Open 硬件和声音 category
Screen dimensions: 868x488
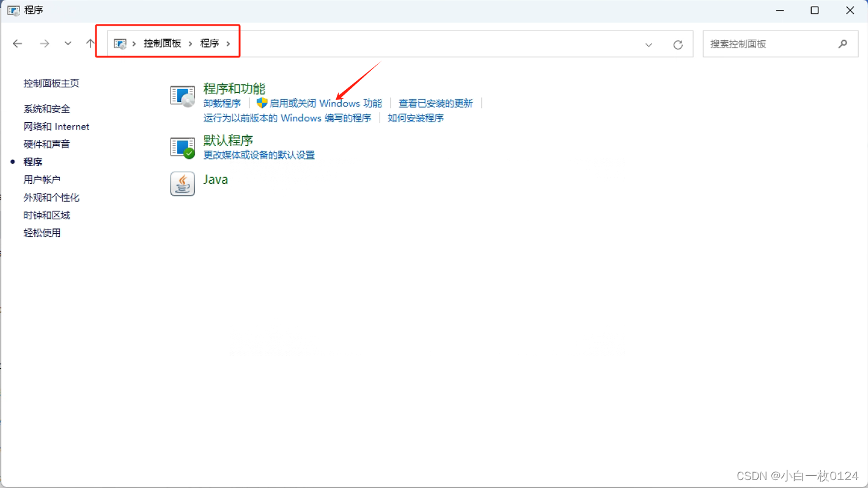(x=47, y=144)
